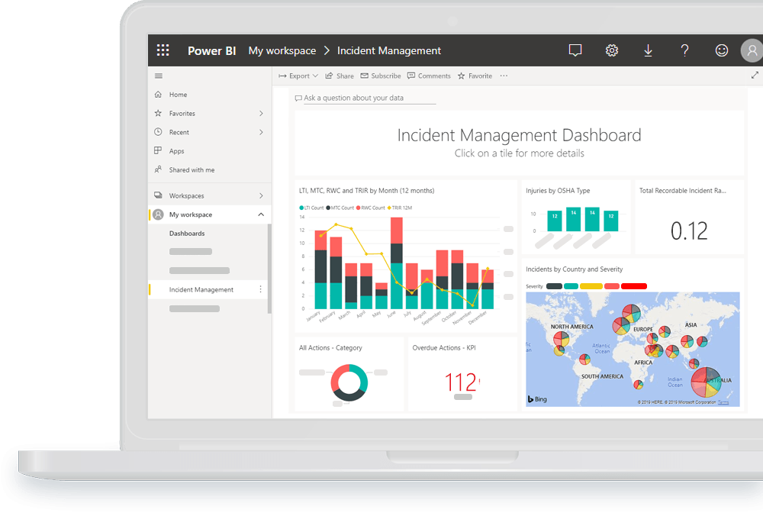Click the Workspaces icon in sidebar
Image resolution: width=763 pixels, height=532 pixels.
pyautogui.click(x=158, y=195)
